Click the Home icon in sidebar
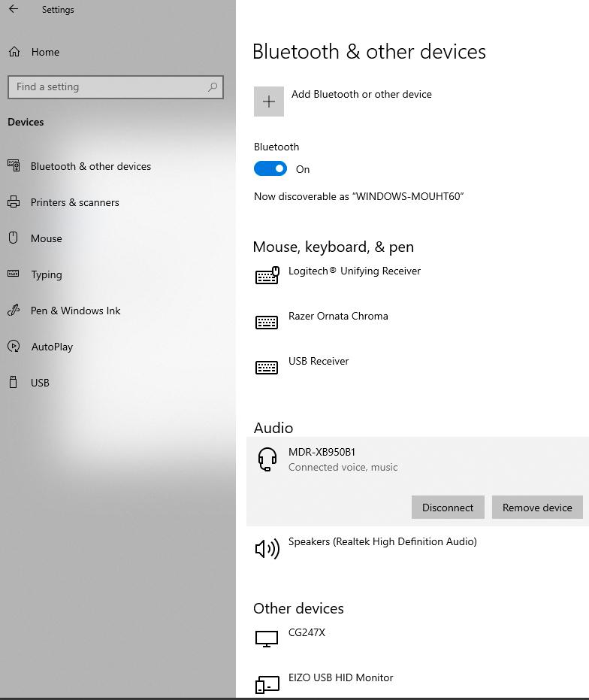 pyautogui.click(x=14, y=52)
